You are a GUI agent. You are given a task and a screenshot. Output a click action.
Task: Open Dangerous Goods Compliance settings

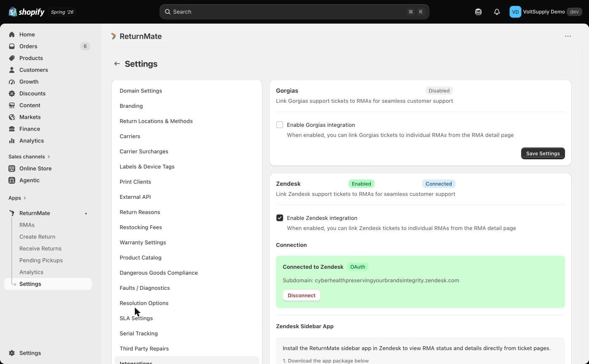coord(158,273)
